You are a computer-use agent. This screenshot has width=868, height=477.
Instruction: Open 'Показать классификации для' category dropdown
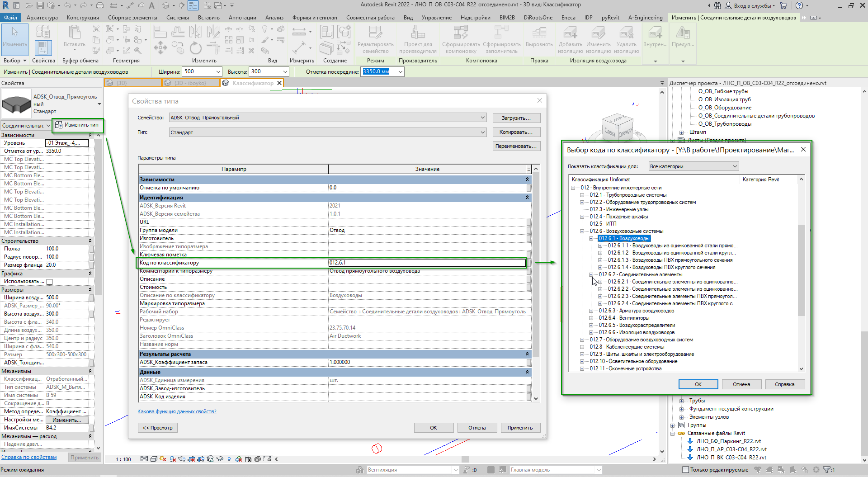click(693, 166)
